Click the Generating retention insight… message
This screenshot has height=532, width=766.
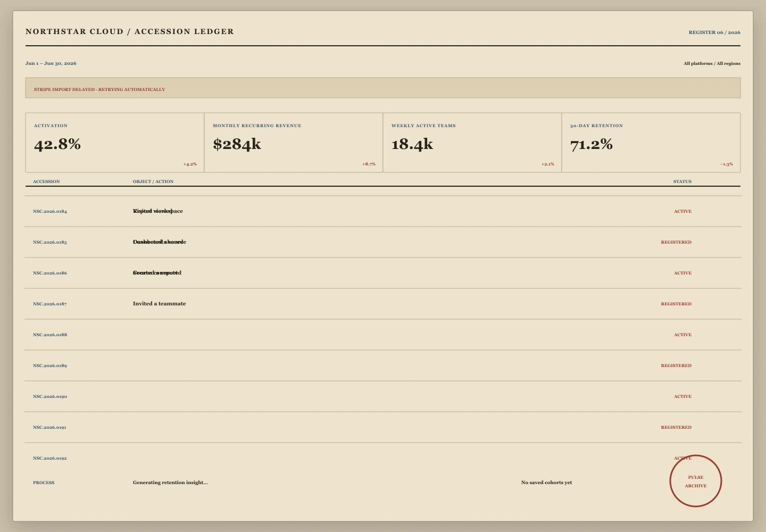point(170,483)
